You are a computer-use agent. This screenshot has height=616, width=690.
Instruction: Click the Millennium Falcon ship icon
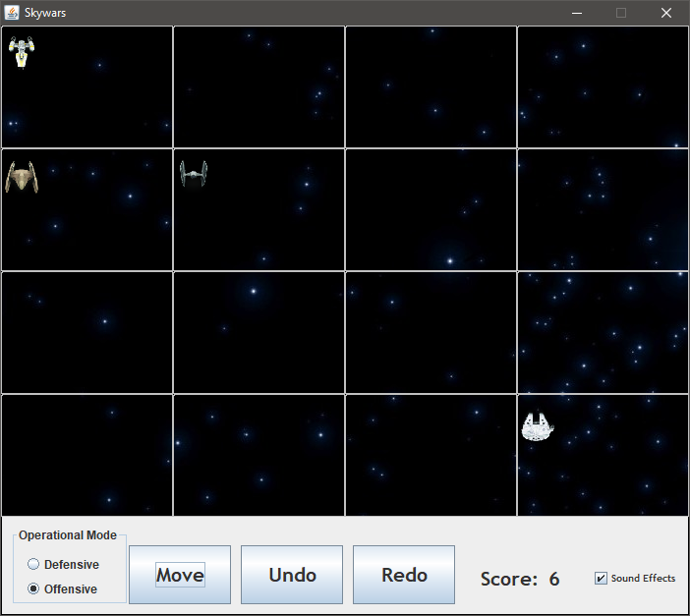click(x=538, y=426)
